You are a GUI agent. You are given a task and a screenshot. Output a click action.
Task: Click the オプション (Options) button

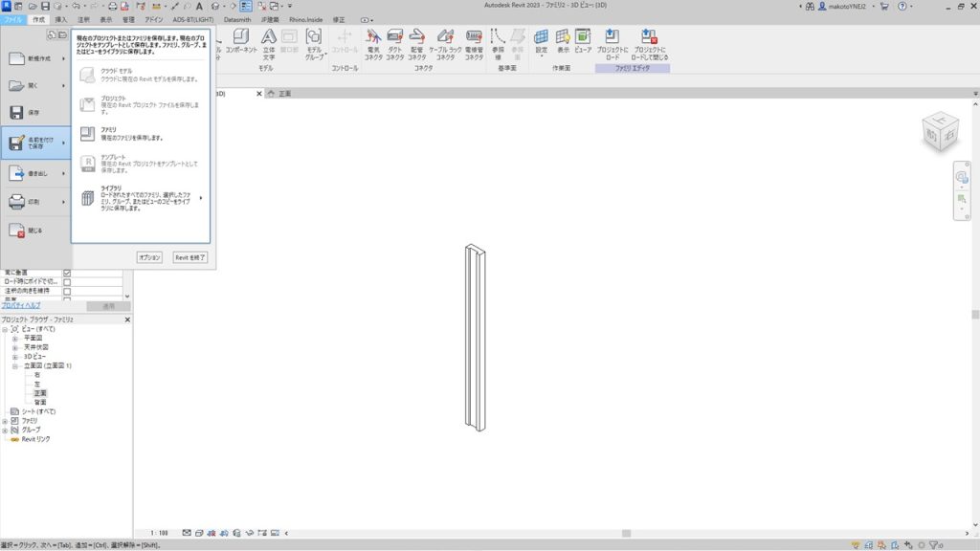pos(149,257)
